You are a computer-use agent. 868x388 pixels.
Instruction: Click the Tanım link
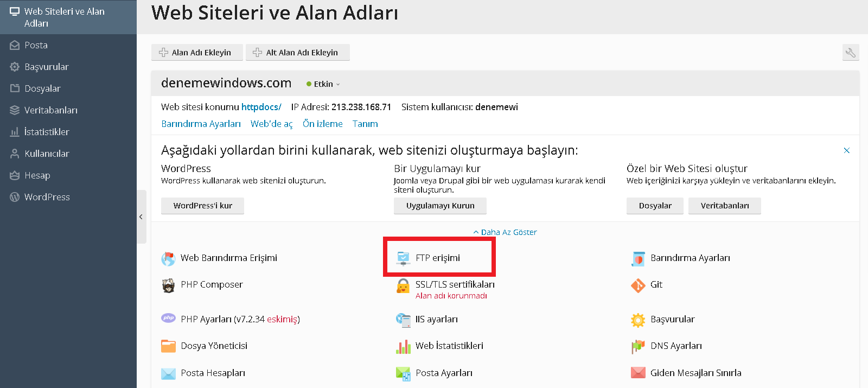pyautogui.click(x=365, y=124)
